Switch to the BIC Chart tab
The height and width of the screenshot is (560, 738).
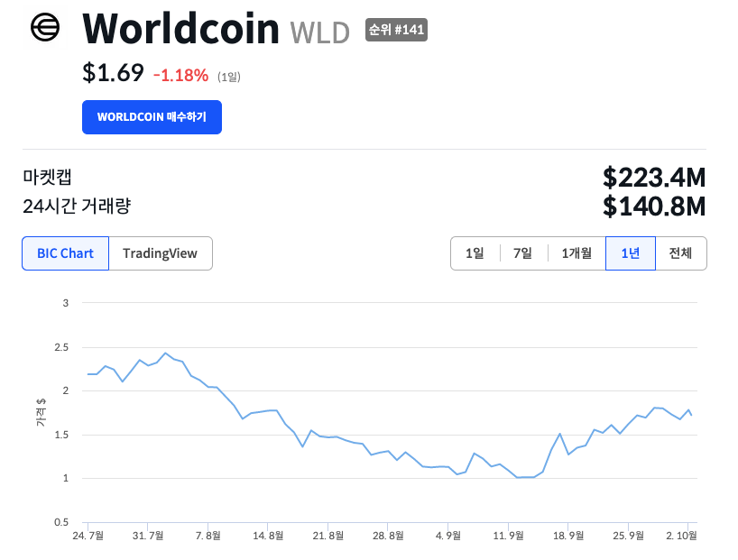(x=65, y=253)
